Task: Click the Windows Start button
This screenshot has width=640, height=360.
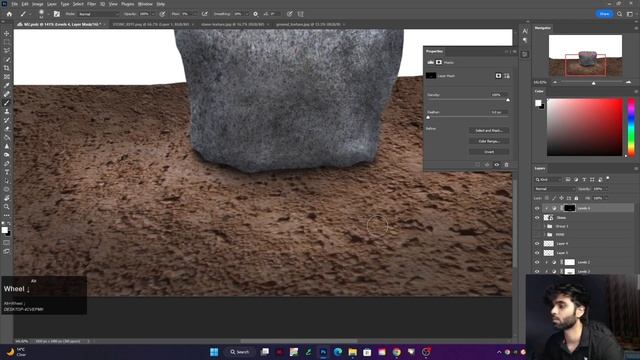Action: click(214, 352)
